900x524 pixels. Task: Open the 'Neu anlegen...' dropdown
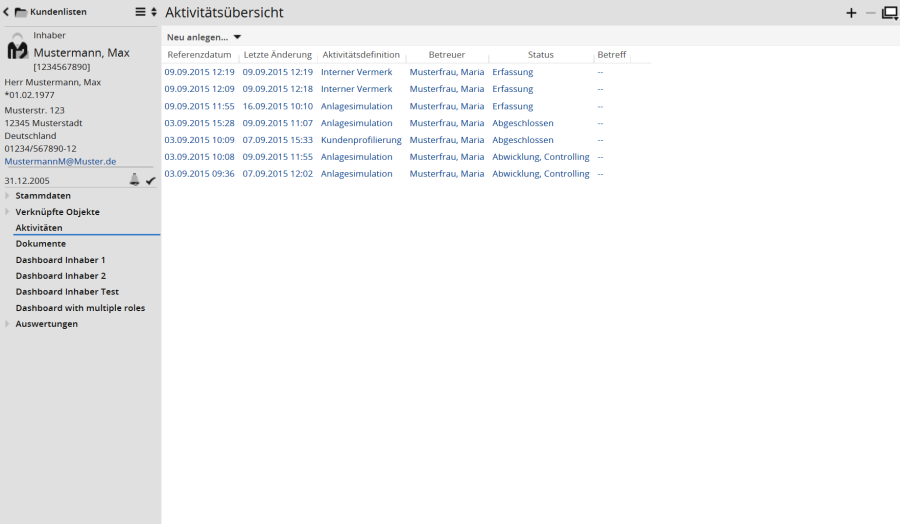point(204,37)
